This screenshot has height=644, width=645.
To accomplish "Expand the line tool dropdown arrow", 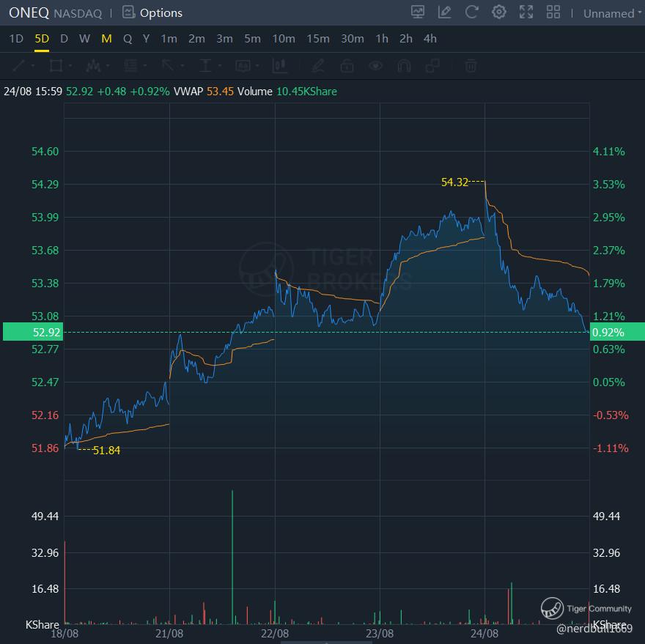I will point(33,66).
